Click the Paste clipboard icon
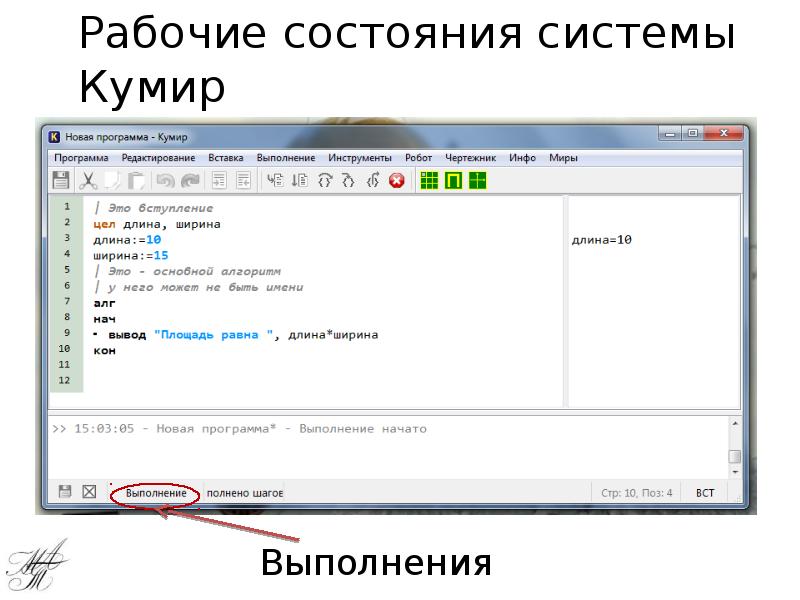 pyautogui.click(x=136, y=181)
